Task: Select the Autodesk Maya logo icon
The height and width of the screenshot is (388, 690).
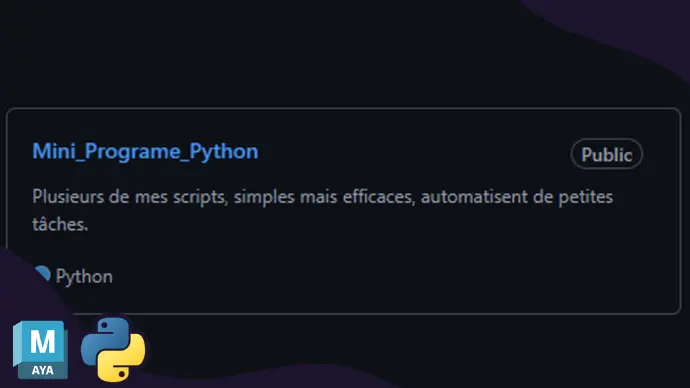Action: pos(40,350)
